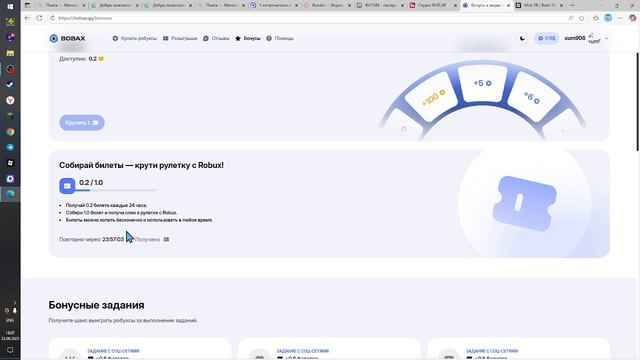Go to BOBAX home via logo

point(67,38)
